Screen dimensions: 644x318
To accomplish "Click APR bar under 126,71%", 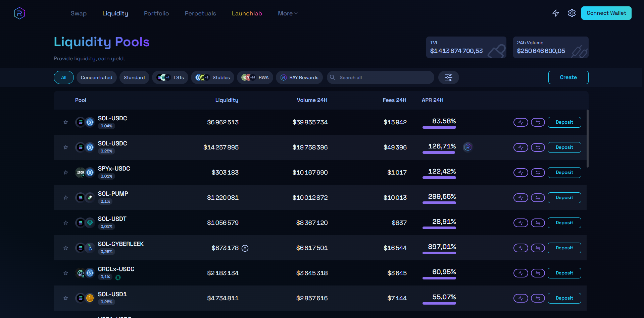I will click(x=439, y=152).
